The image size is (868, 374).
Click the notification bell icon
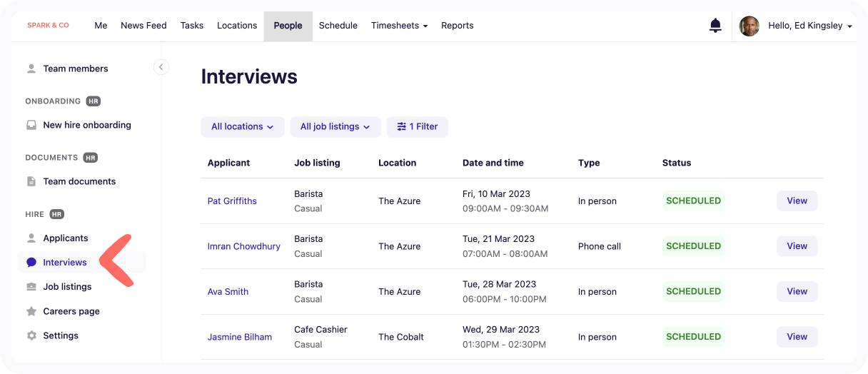[x=715, y=26]
